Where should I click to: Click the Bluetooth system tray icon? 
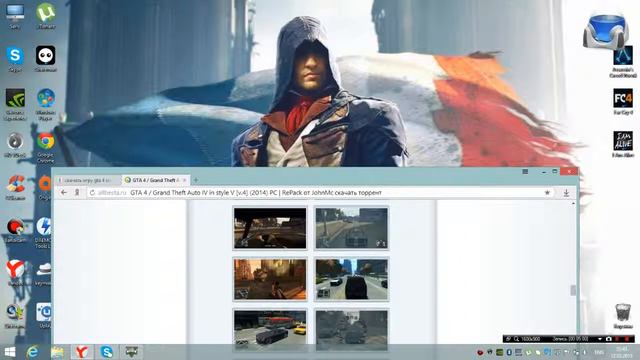pyautogui.click(x=509, y=352)
